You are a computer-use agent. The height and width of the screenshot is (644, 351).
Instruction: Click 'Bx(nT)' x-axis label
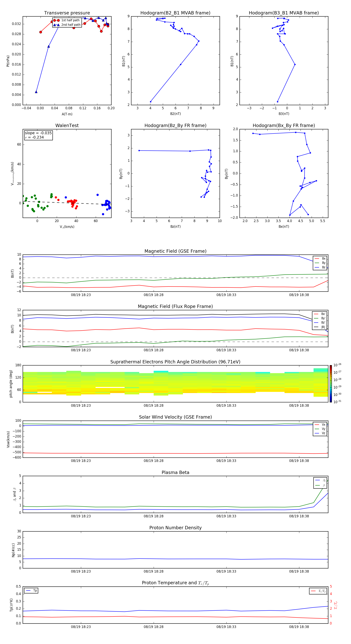(284, 227)
